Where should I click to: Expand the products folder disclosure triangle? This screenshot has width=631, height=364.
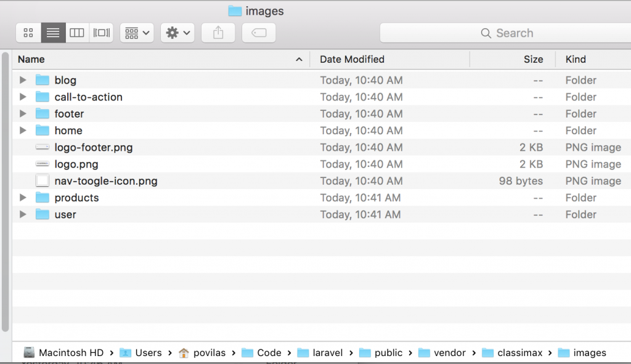click(x=23, y=198)
